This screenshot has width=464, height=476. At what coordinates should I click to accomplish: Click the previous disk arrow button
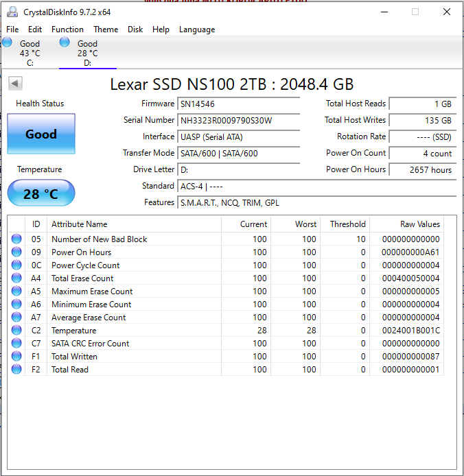[x=15, y=84]
